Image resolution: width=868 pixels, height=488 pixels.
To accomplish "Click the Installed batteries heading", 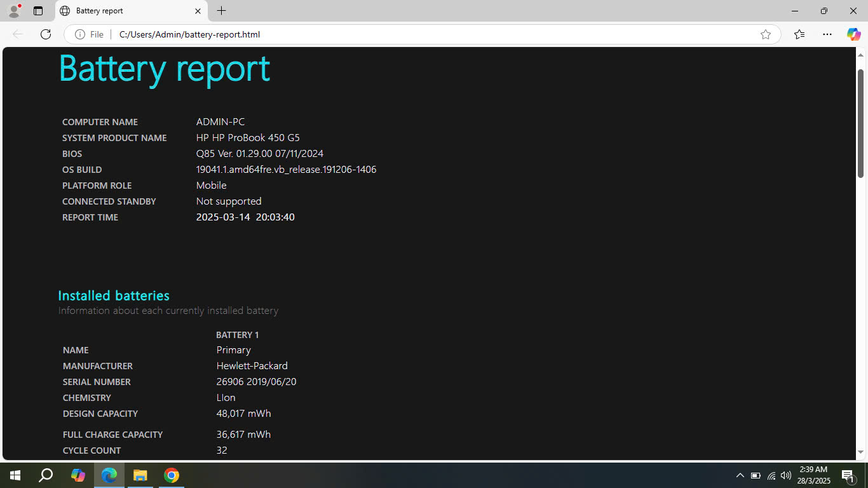I will point(114,295).
